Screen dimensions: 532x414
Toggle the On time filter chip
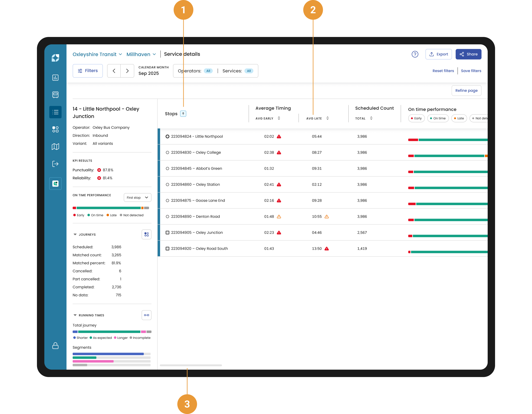(438, 118)
